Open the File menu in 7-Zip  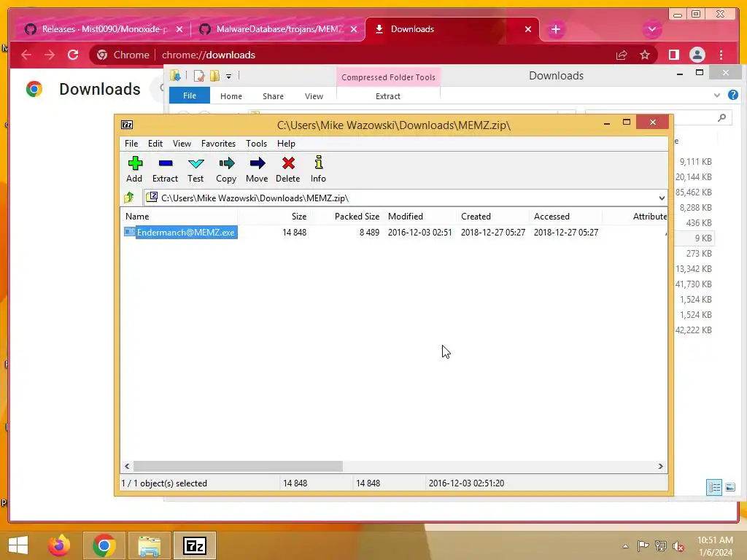131,144
